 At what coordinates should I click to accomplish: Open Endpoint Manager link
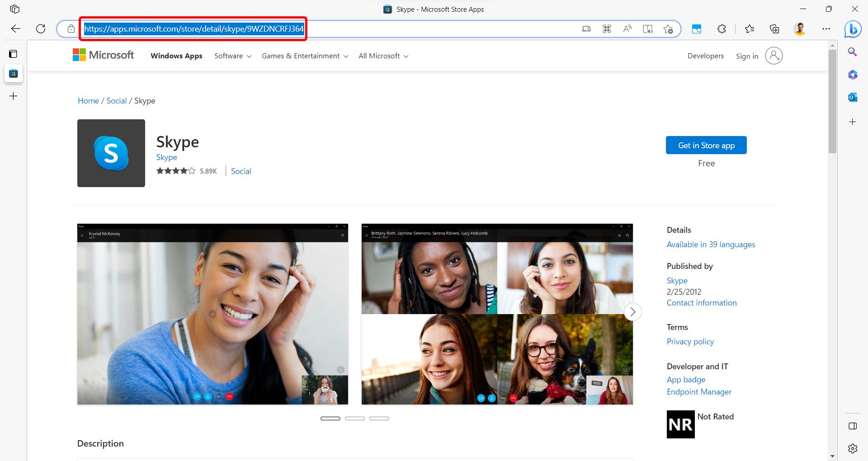tap(699, 392)
